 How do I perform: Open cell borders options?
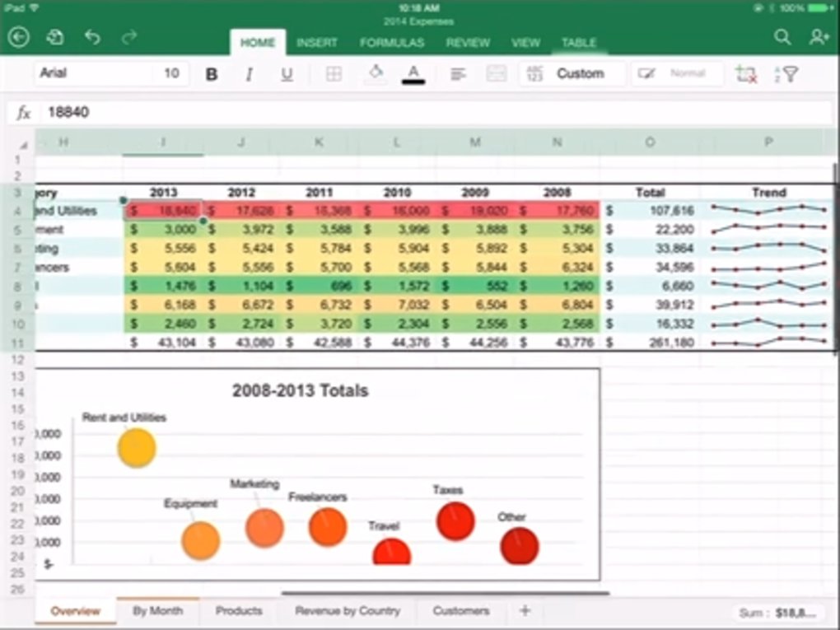click(x=334, y=74)
